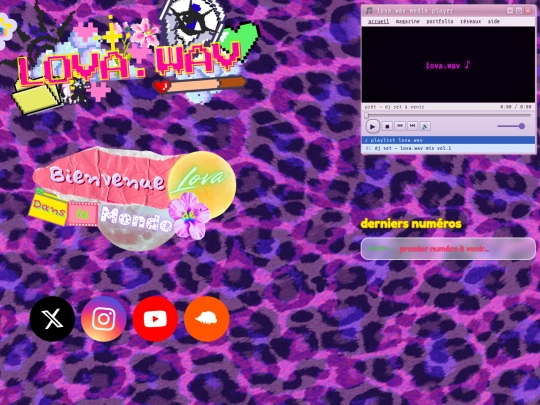
Task: Click the music note title bar icon
Action: [368, 11]
